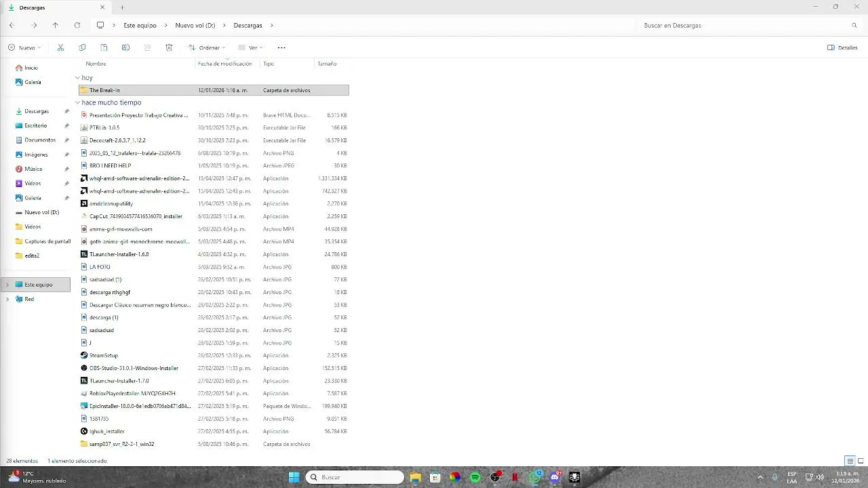Select the 'BRO I NEED HELP' file
This screenshot has width=868, height=488.
pos(110,165)
